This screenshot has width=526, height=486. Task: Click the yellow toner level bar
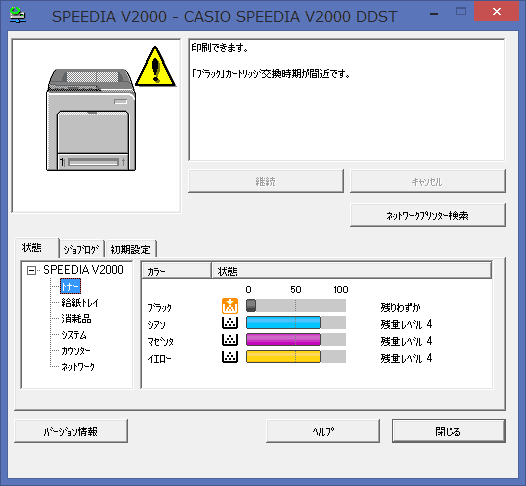pyautogui.click(x=296, y=357)
